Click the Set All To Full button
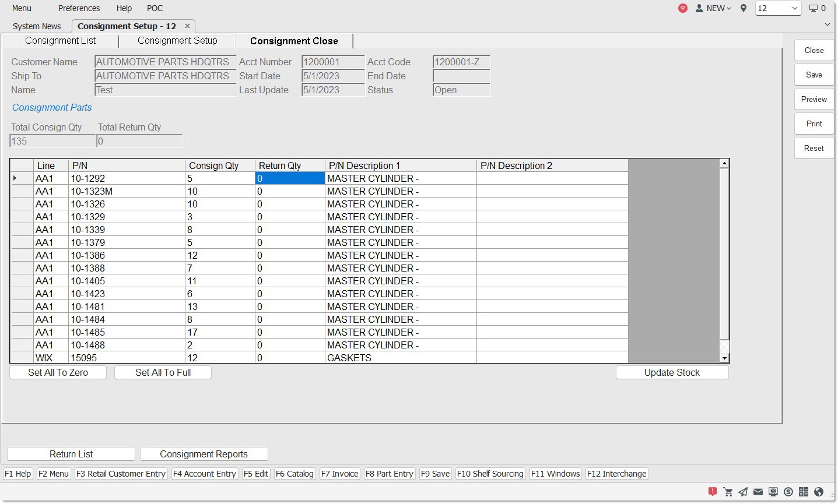The image size is (838, 504). tap(163, 373)
